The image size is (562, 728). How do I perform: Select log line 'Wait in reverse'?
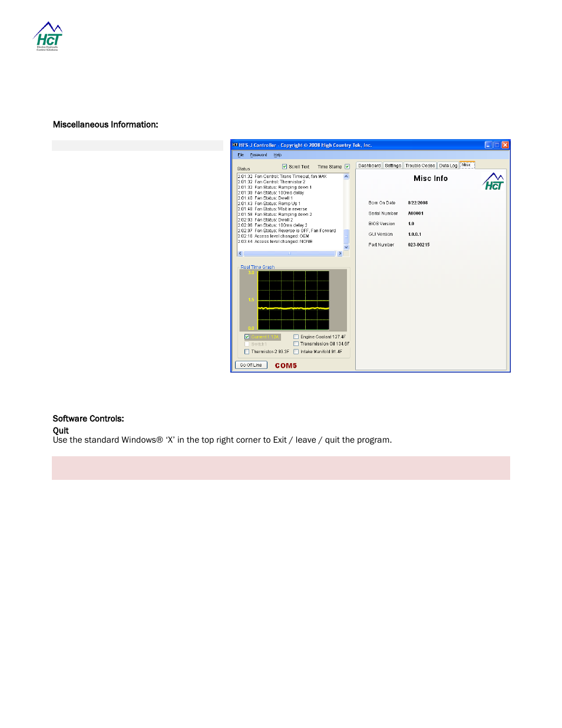pos(272,209)
